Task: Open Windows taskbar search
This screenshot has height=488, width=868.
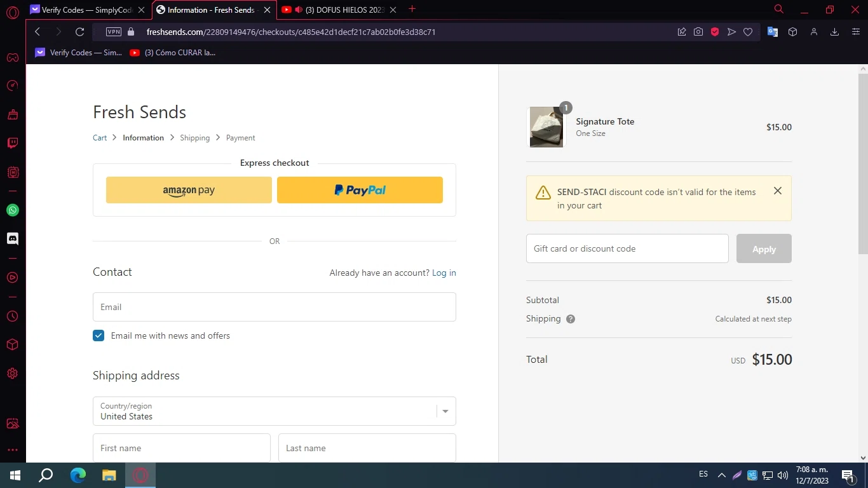Action: 46,475
